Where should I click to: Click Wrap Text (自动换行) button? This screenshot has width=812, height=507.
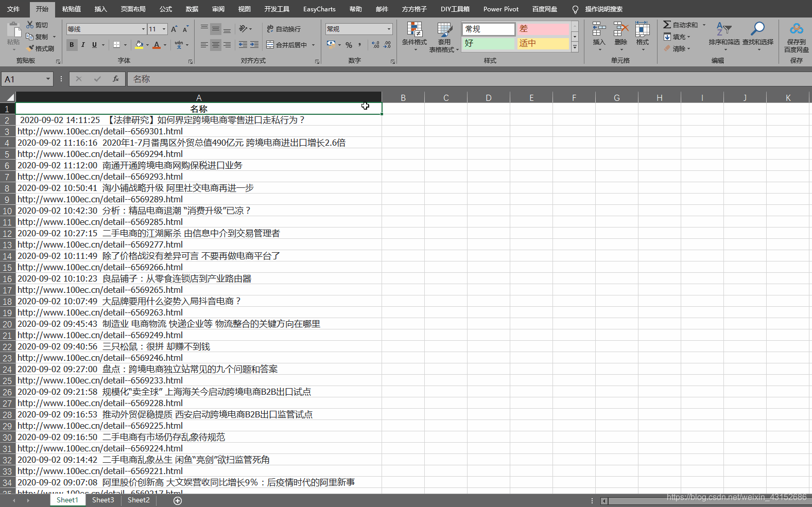click(x=284, y=29)
